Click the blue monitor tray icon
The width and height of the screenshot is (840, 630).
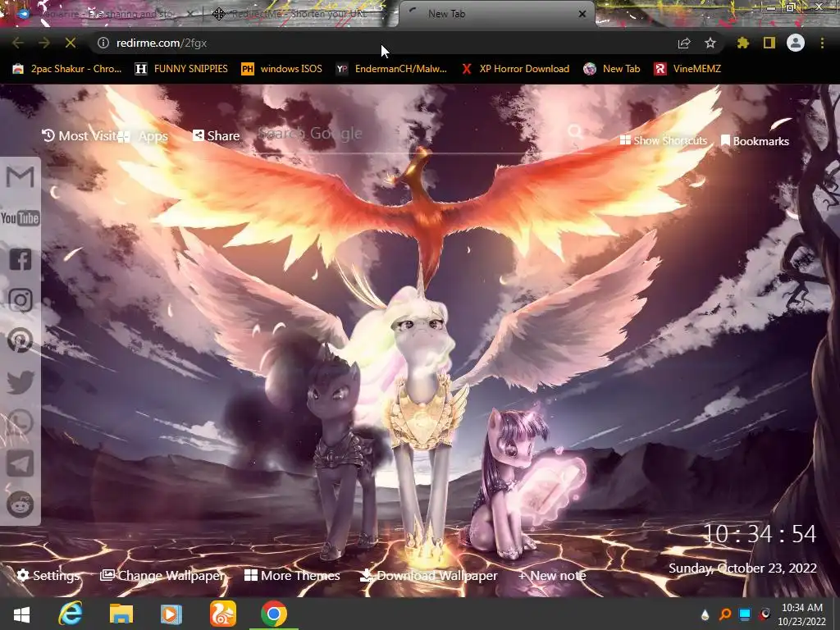[745, 614]
